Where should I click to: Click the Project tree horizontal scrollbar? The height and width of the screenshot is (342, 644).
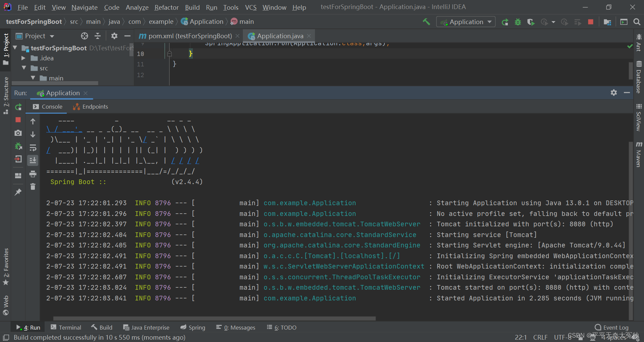[55, 83]
